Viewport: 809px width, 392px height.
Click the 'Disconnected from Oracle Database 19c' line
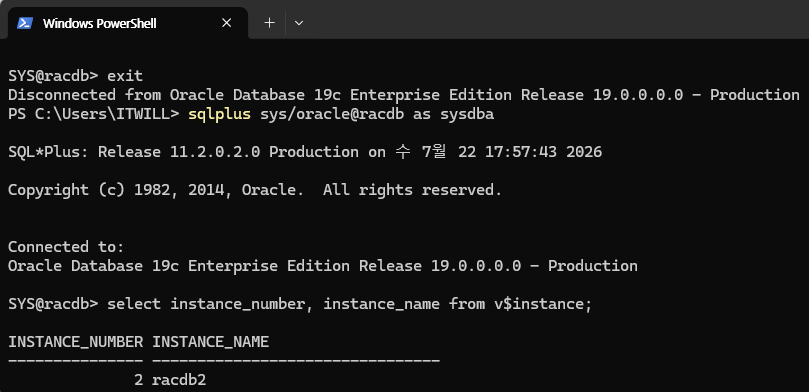pos(404,95)
